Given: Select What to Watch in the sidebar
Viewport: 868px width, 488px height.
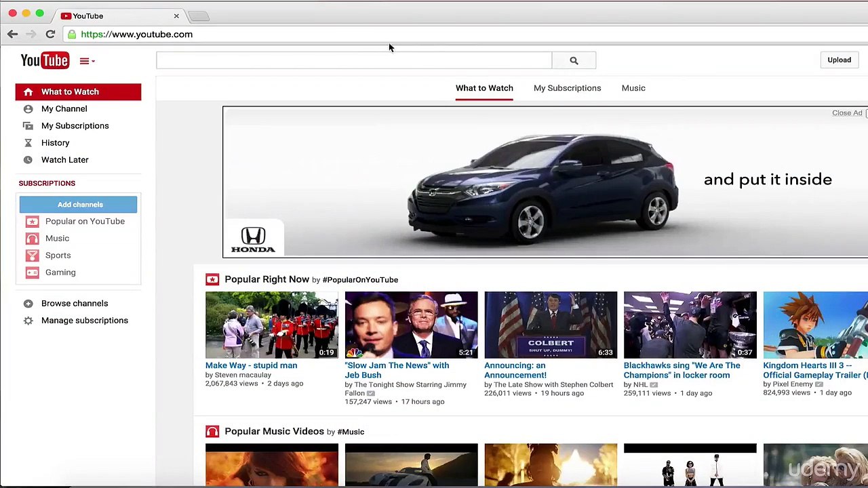Looking at the screenshot, I should pos(78,91).
